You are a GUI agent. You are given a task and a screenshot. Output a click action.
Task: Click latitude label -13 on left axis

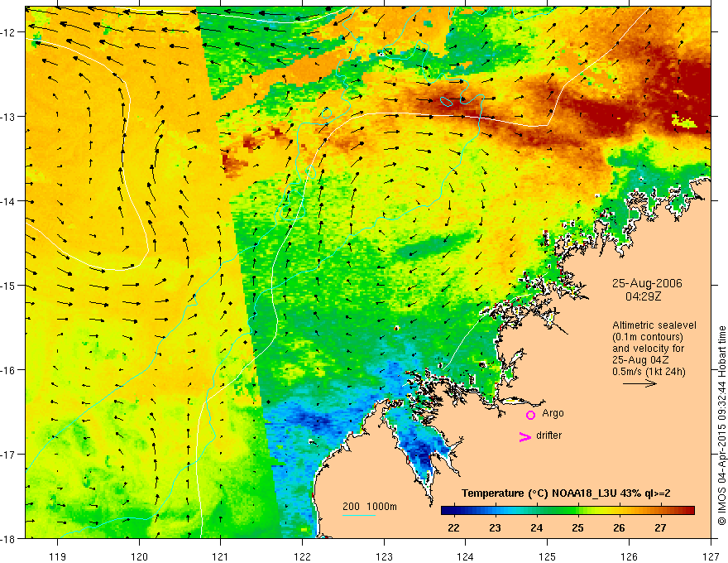[9, 117]
